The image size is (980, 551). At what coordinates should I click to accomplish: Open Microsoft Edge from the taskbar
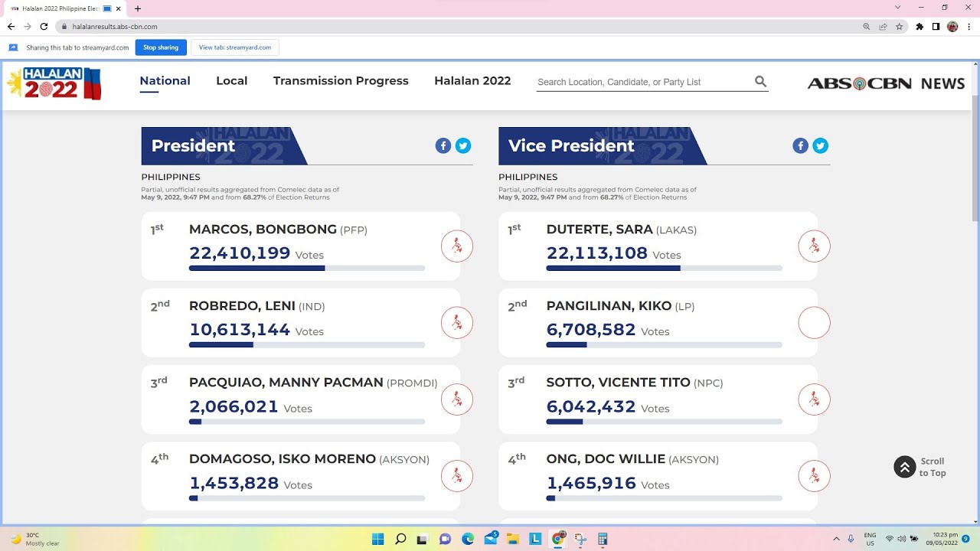[468, 539]
